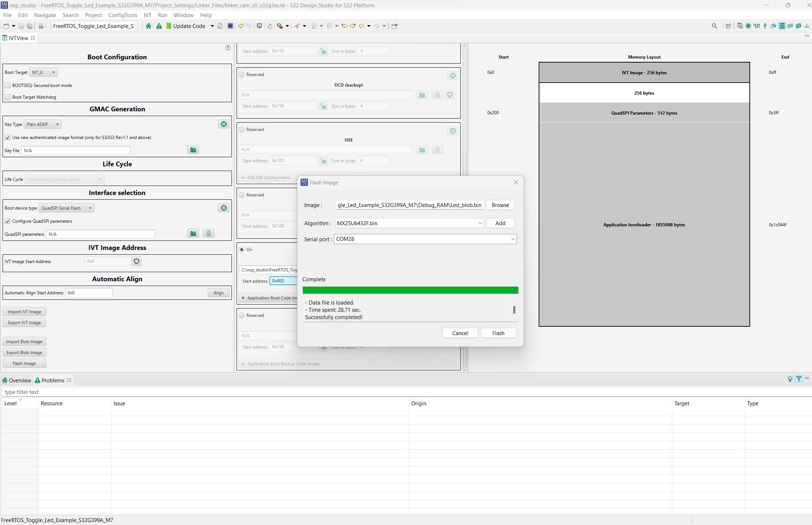The width and height of the screenshot is (812, 525).
Task: Click the Flash button in dialog
Action: click(498, 333)
